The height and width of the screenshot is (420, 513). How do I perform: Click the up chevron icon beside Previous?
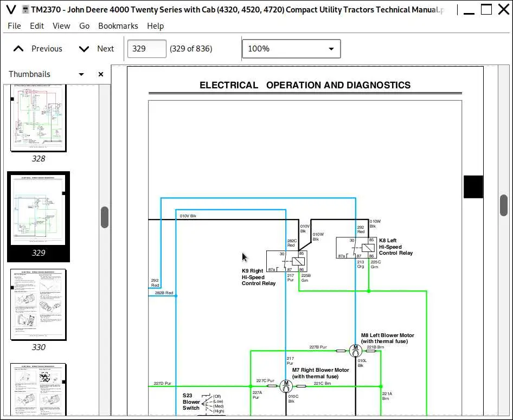pyautogui.click(x=18, y=49)
